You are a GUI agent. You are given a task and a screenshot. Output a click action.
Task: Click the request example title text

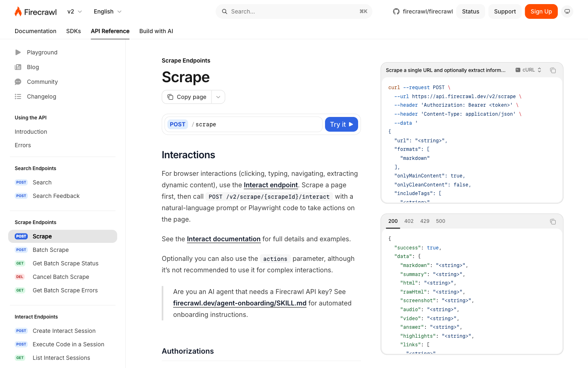click(x=445, y=70)
